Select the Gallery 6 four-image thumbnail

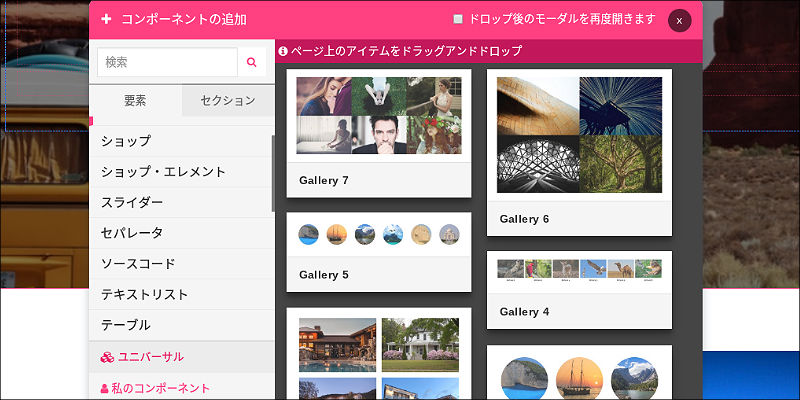point(580,135)
